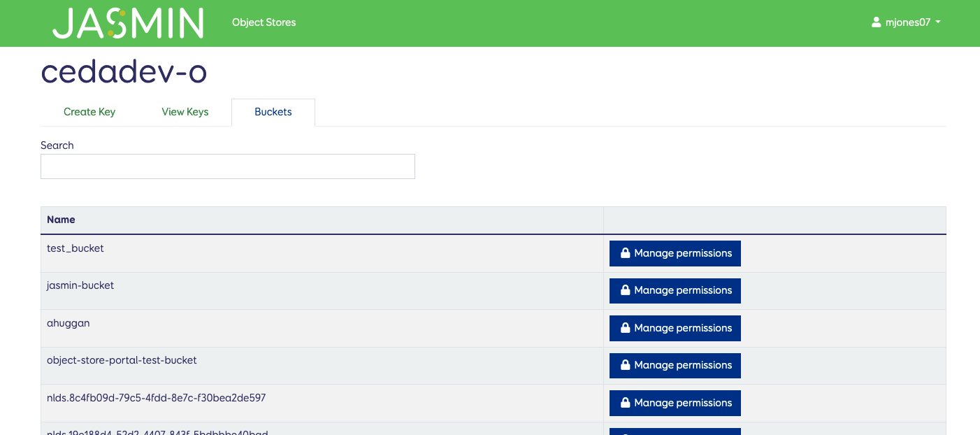Viewport: 980px width, 435px height.
Task: Click the cedadev-o page heading
Action: (124, 72)
